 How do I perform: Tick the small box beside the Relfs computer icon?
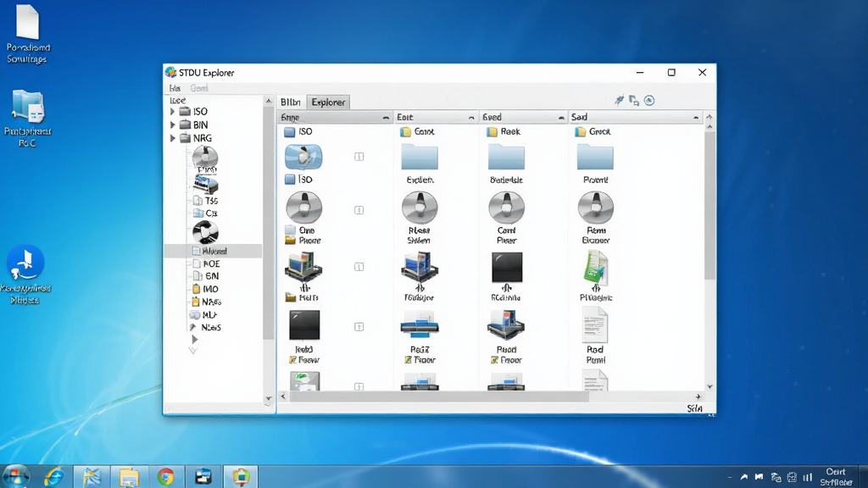(359, 267)
